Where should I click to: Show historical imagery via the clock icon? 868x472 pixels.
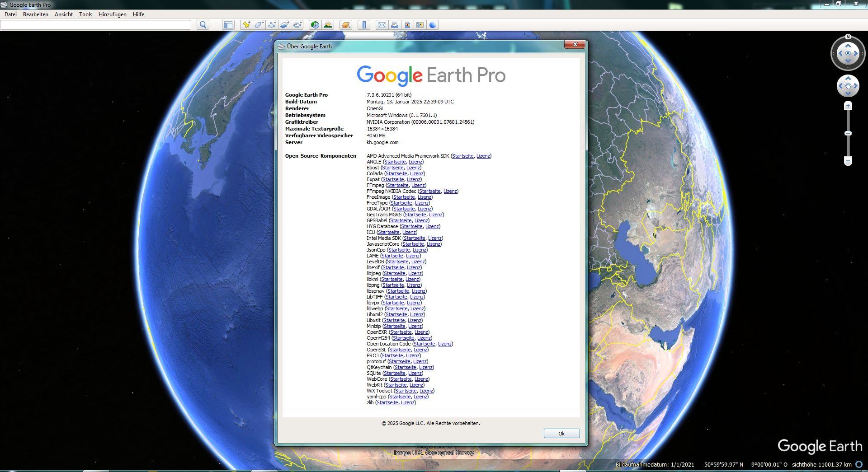click(315, 25)
